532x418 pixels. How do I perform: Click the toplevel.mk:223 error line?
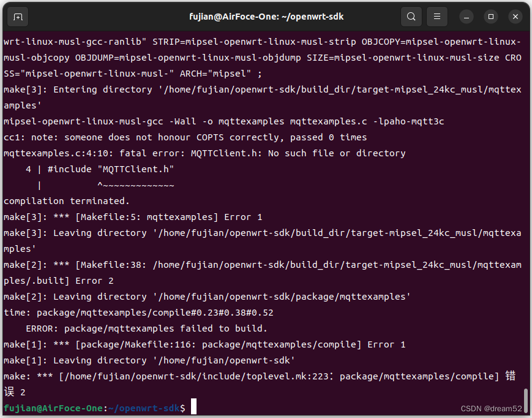point(245,376)
